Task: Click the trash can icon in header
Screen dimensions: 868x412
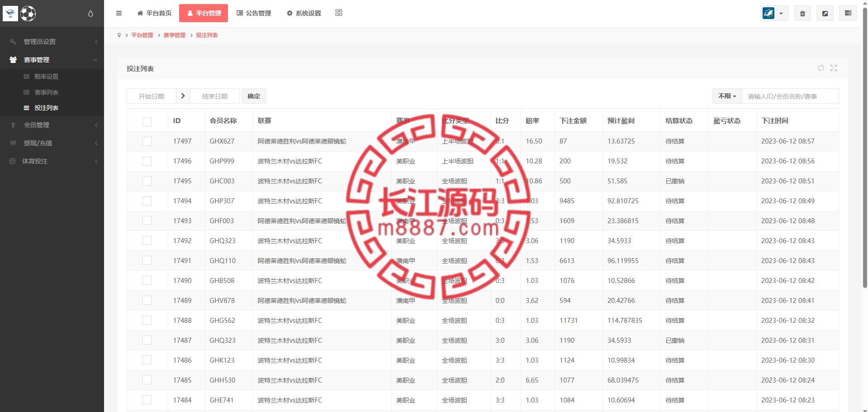Action: click(802, 14)
